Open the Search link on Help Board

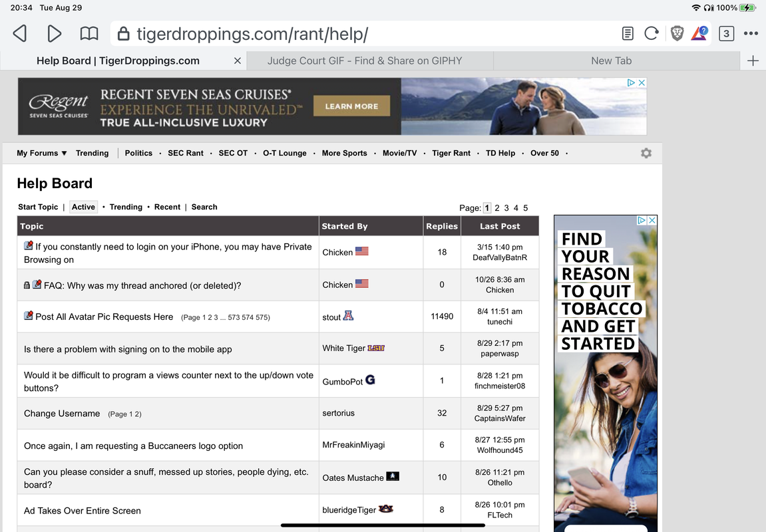pyautogui.click(x=204, y=207)
